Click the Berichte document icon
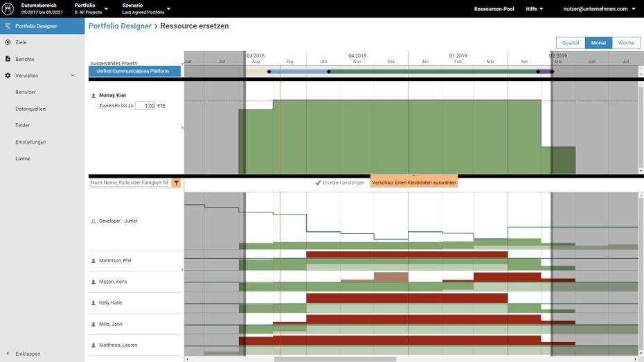 (x=8, y=59)
